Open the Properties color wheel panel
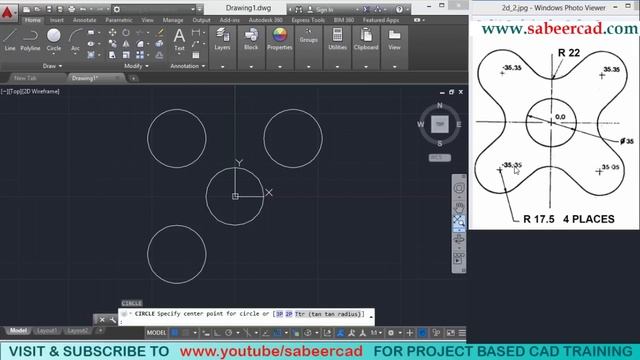Image resolution: width=640 pixels, height=360 pixels. (x=280, y=40)
